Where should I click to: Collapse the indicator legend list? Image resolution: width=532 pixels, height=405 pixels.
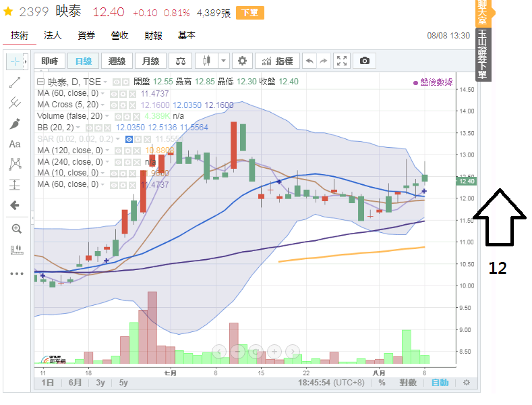click(40, 82)
